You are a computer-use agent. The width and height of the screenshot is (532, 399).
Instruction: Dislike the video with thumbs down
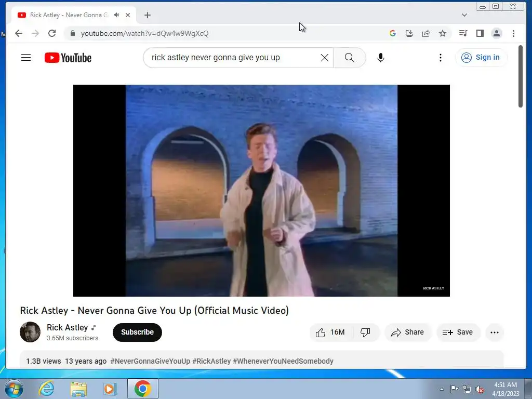(365, 332)
